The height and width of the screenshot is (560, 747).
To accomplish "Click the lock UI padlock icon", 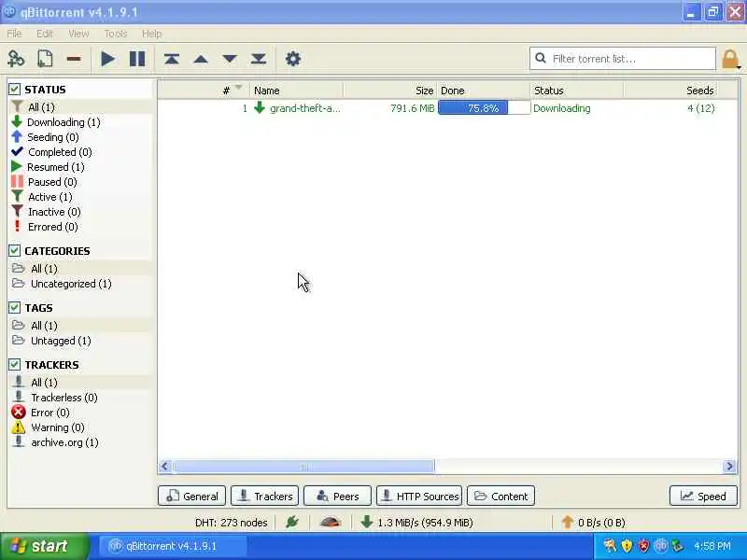I will pos(730,60).
